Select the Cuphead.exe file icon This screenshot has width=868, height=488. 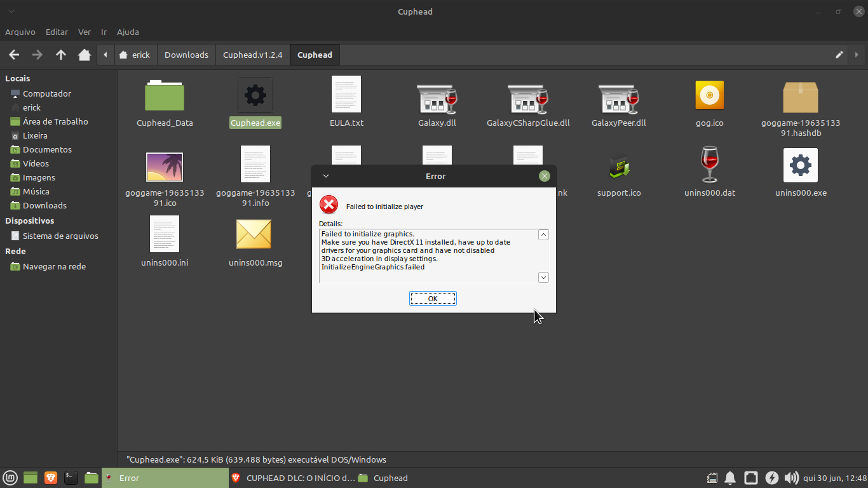click(x=255, y=95)
